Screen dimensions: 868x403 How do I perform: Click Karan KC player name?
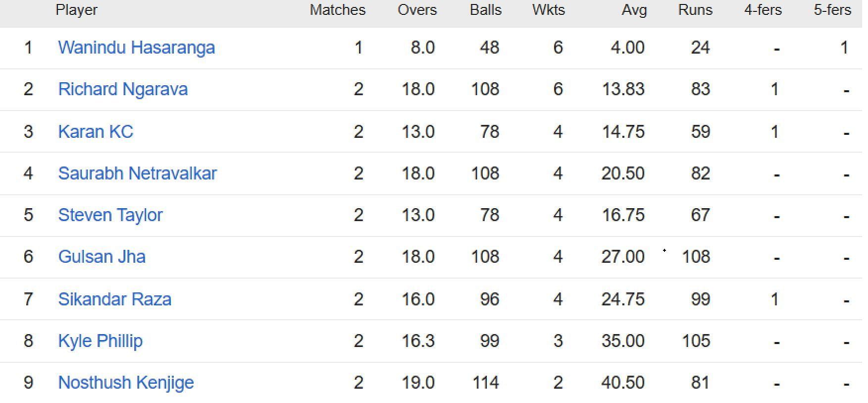pos(96,131)
